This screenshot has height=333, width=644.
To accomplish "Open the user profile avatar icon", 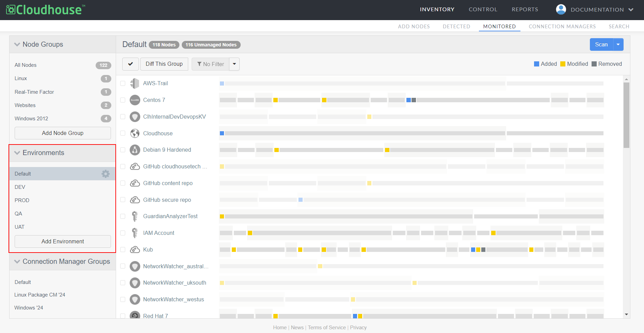I will (561, 10).
